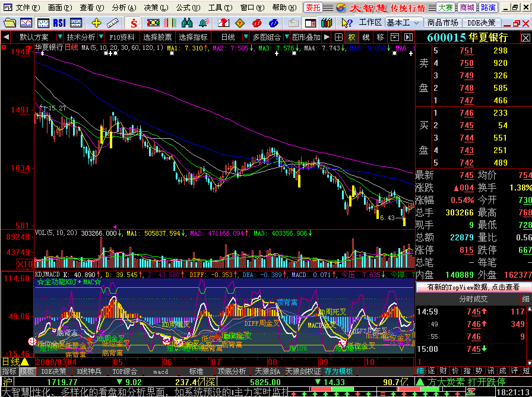Click the 2008/03/04 date on time axis
The height and width of the screenshot is (397, 532).
(56, 362)
